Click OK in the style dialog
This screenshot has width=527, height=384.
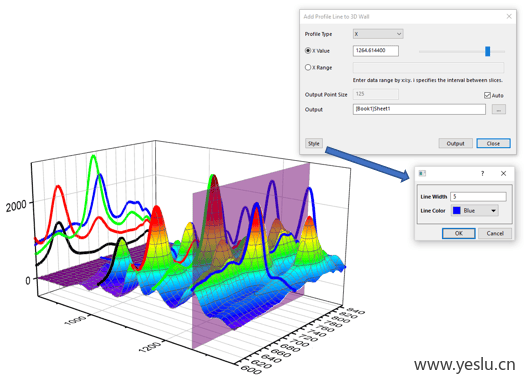[458, 233]
